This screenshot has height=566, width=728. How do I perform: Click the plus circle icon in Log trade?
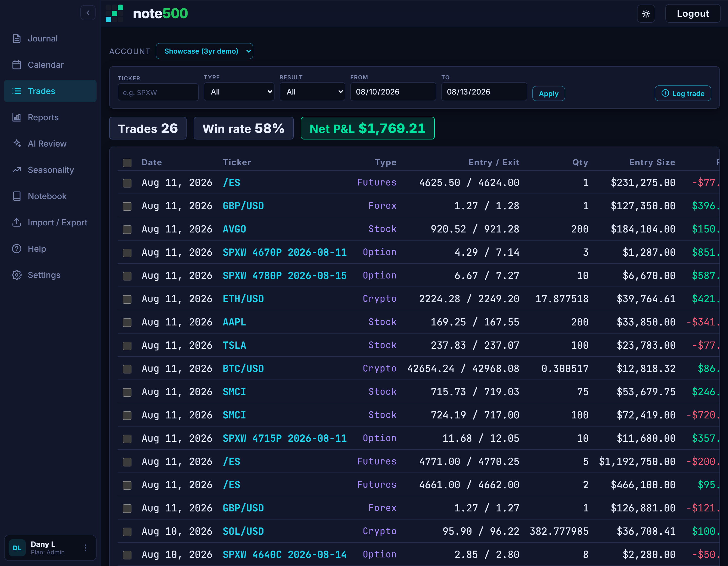665,93
